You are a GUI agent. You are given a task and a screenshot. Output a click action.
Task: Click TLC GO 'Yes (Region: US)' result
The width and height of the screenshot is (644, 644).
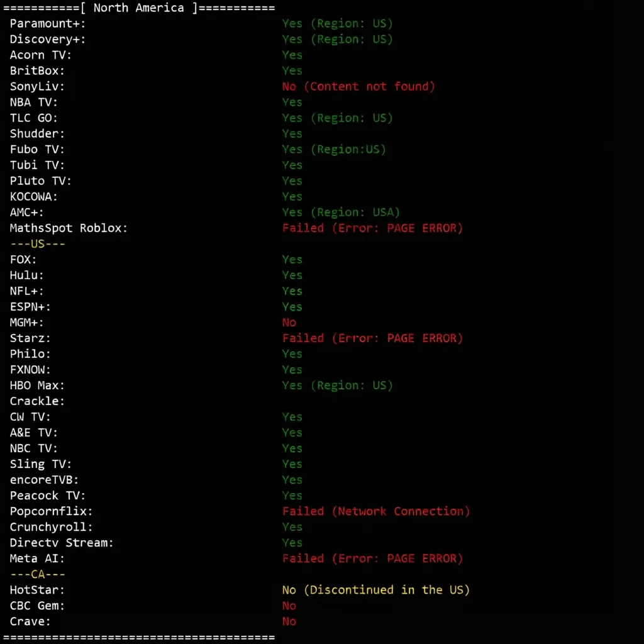(x=338, y=118)
